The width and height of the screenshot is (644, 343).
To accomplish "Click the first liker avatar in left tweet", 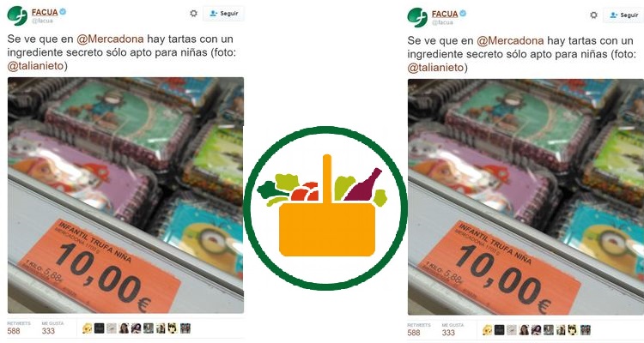I will 87,328.
